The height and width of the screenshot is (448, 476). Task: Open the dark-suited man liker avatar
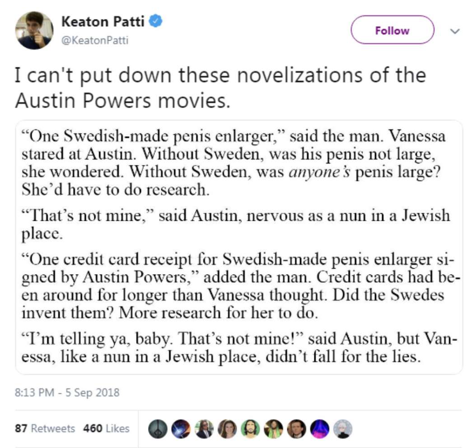point(296,428)
